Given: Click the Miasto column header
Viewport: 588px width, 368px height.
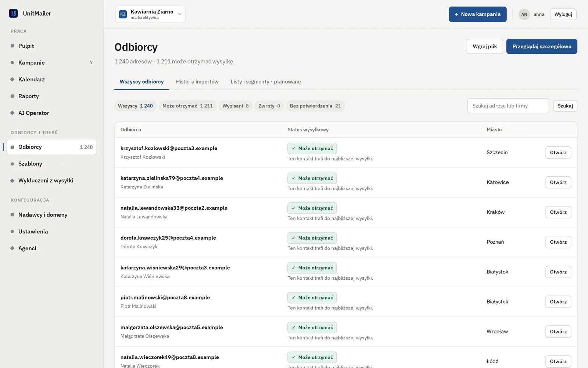Looking at the screenshot, I should (494, 130).
